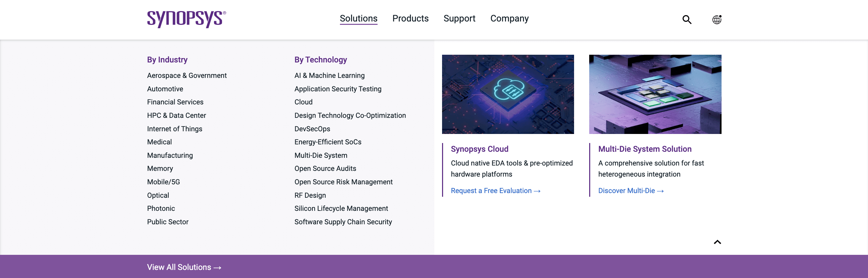868x278 pixels.
Task: Open the Synopsys Cloud heading
Action: coord(479,149)
